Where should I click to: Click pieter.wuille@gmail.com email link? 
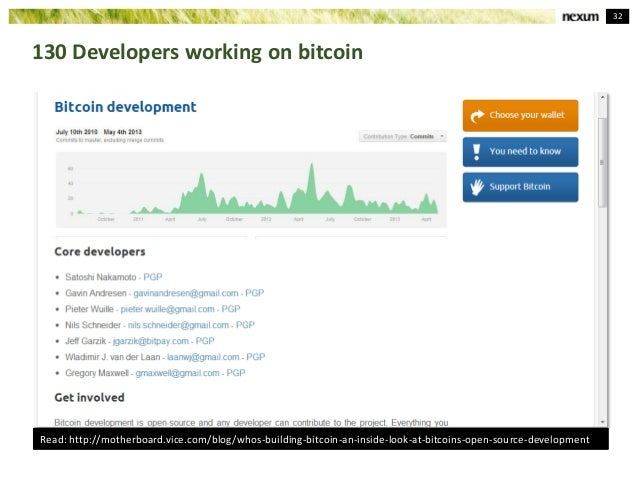pyautogui.click(x=167, y=309)
